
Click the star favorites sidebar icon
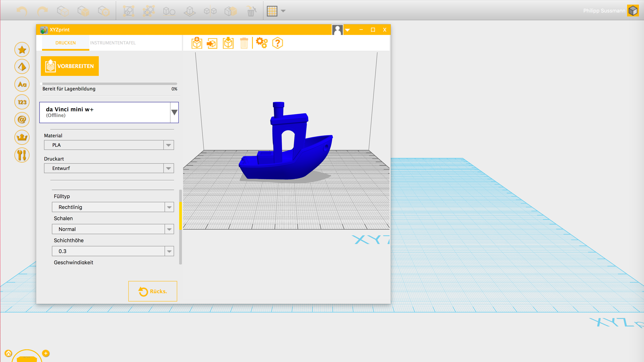pos(22,49)
